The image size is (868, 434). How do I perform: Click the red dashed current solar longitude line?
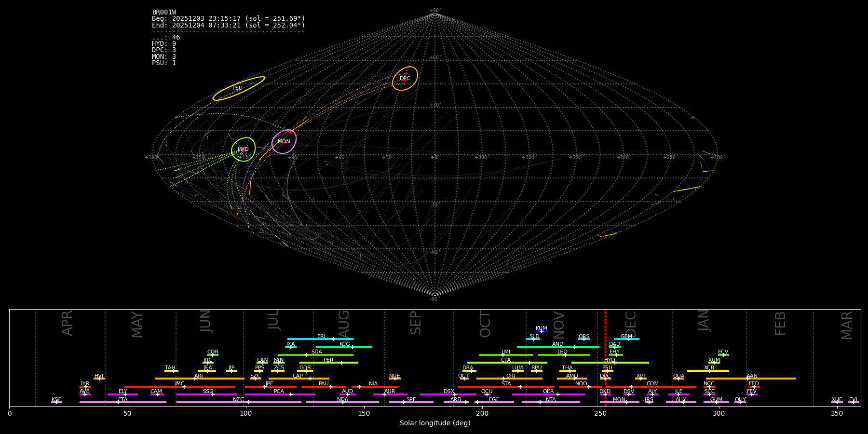tap(605, 357)
